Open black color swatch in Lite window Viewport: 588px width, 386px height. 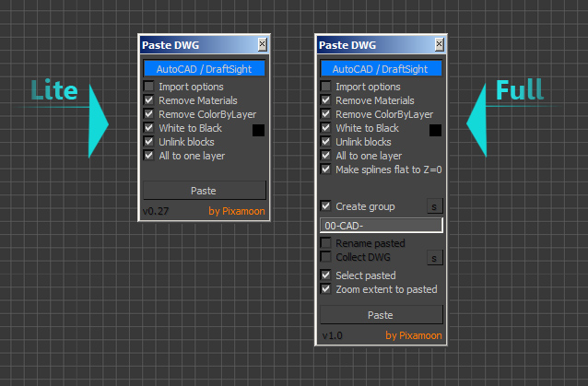258,130
